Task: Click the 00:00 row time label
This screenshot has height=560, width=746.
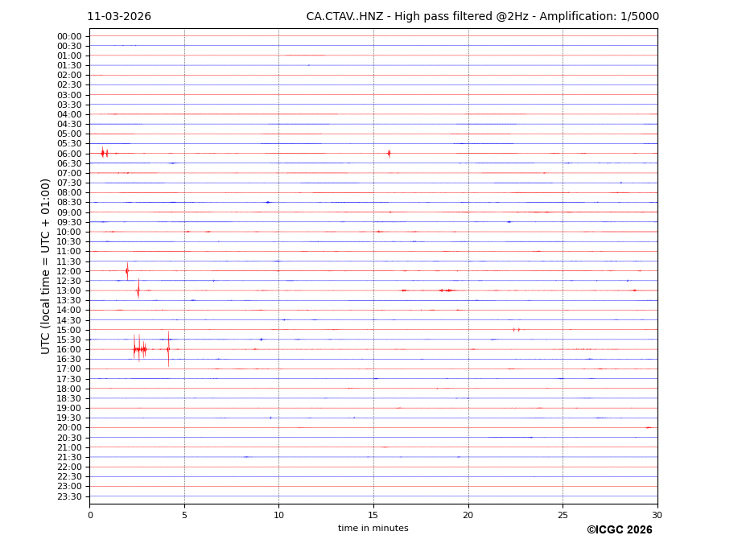Action: 69,36
